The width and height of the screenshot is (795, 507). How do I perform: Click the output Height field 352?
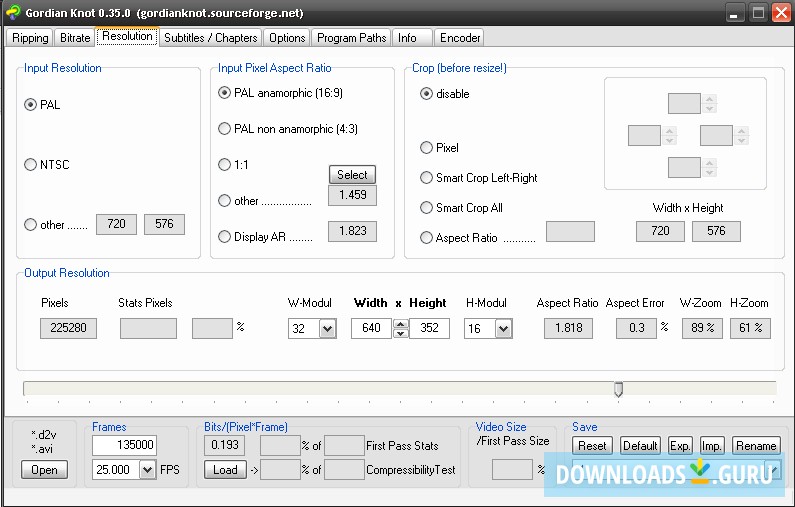(x=429, y=328)
